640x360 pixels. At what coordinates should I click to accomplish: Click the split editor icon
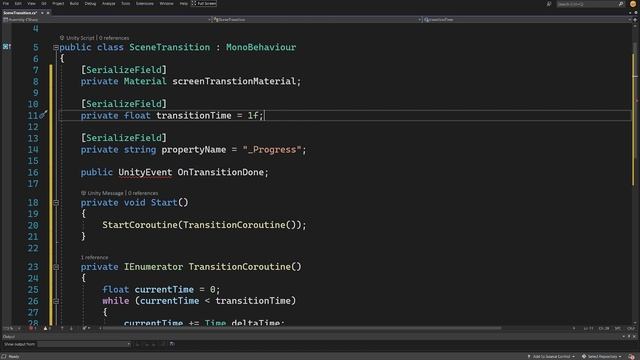click(x=635, y=20)
